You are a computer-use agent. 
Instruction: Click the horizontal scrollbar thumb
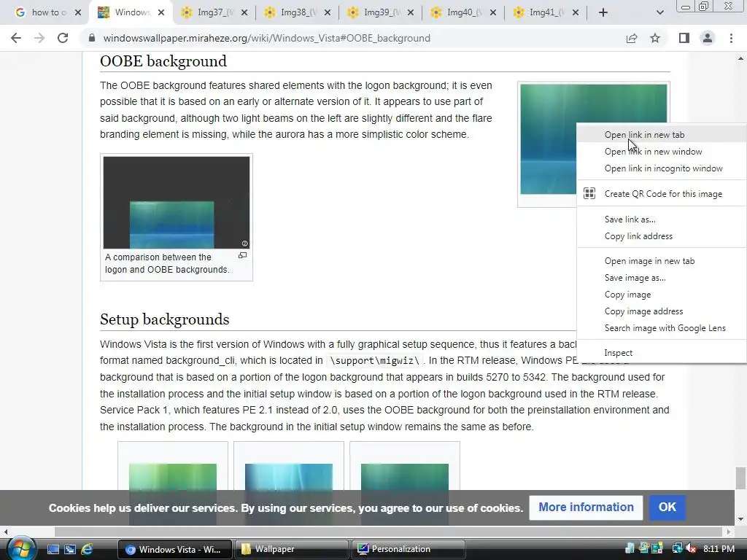(388, 532)
